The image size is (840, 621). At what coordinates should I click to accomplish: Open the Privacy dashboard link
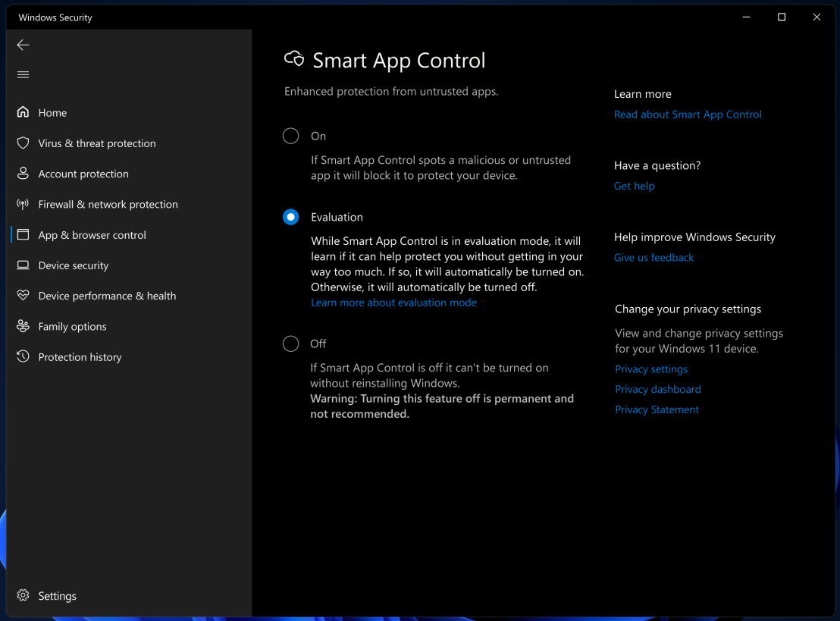pyautogui.click(x=658, y=390)
